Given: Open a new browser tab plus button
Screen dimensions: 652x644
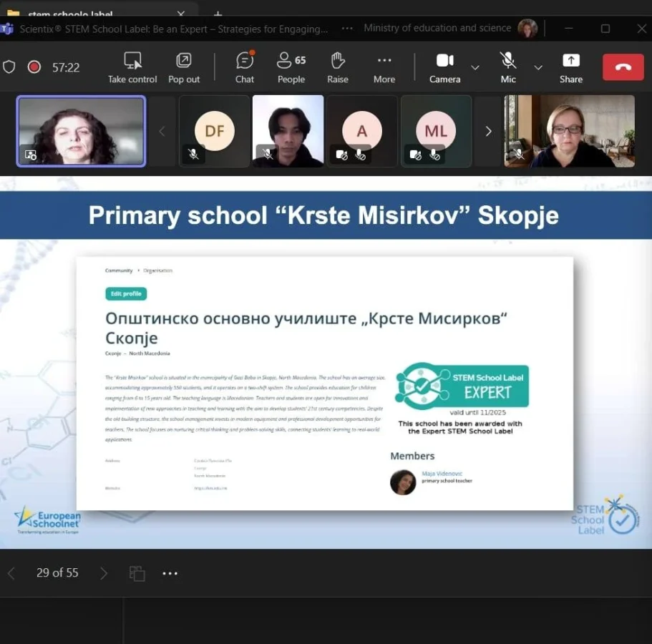Looking at the screenshot, I should coord(218,14).
